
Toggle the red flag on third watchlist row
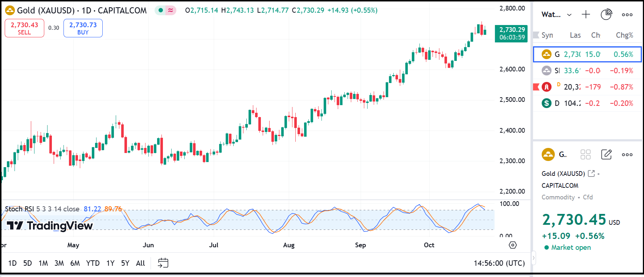(536, 87)
